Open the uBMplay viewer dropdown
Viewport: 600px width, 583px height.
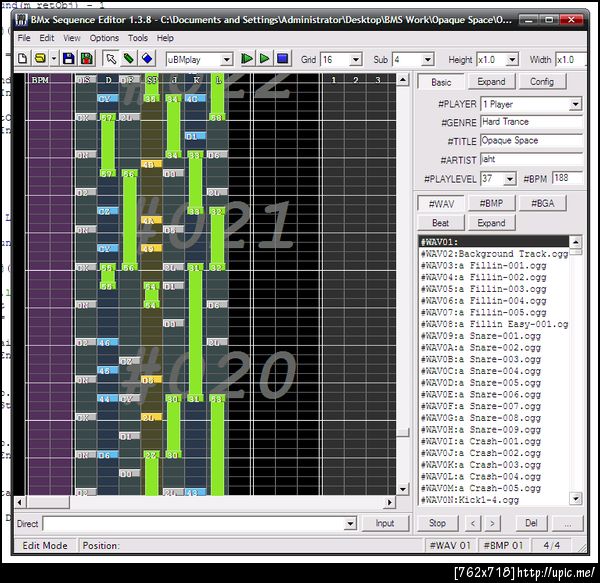227,60
